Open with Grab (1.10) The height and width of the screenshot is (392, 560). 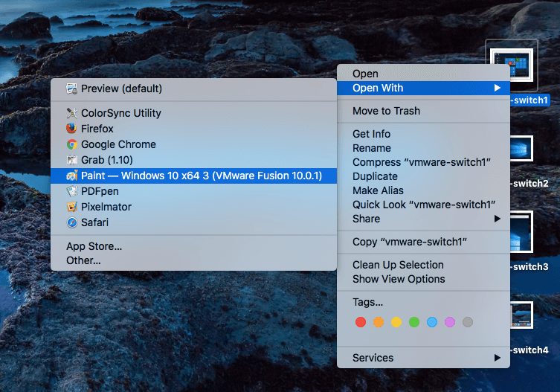(193, 160)
